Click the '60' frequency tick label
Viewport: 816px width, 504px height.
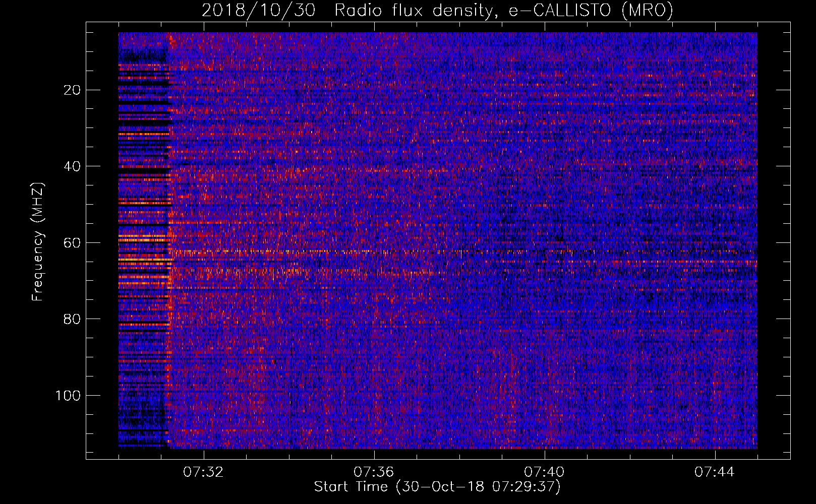(72, 243)
